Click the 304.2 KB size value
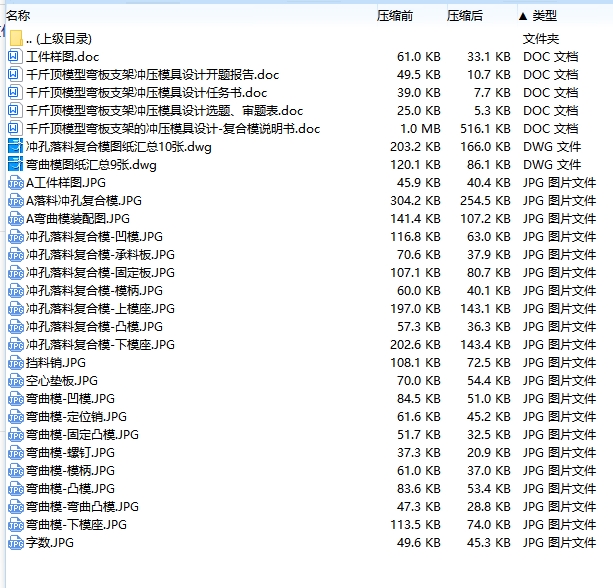 [x=415, y=201]
